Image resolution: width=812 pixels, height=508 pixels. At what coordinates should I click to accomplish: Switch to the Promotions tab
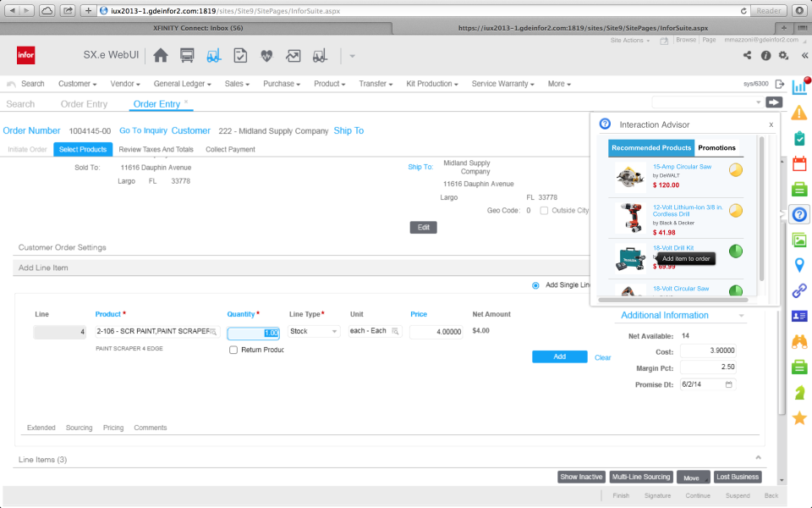click(x=716, y=147)
